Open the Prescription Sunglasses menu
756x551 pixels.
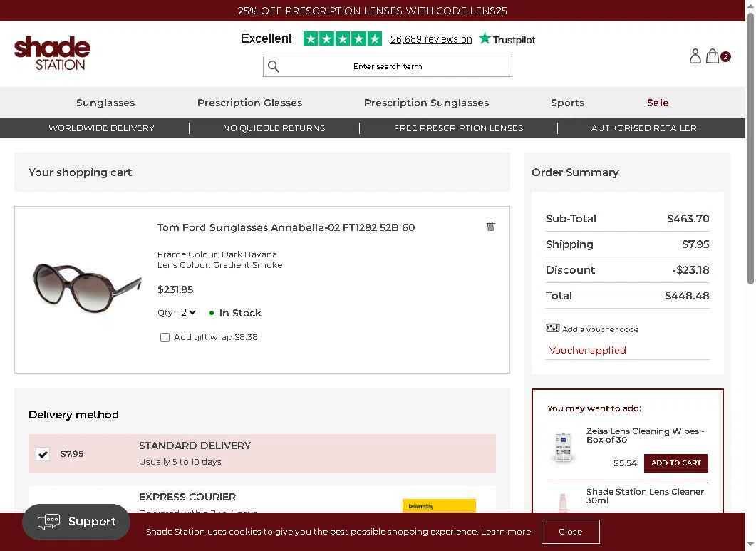(426, 103)
